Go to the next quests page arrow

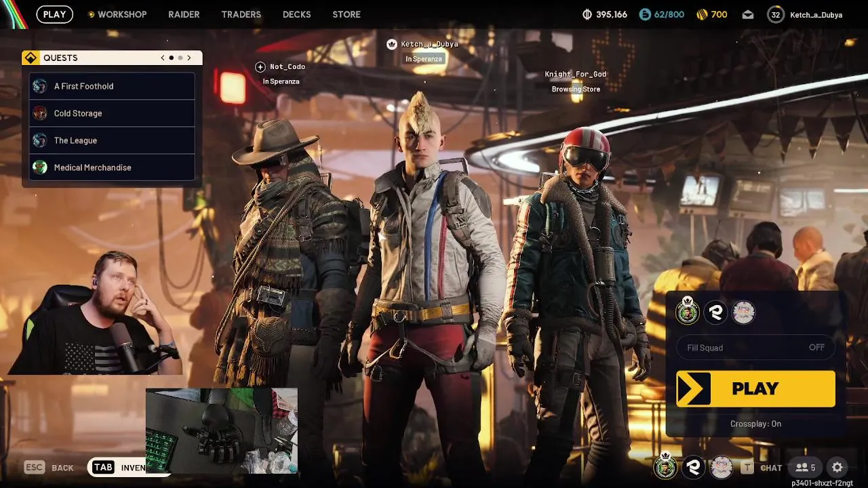189,58
